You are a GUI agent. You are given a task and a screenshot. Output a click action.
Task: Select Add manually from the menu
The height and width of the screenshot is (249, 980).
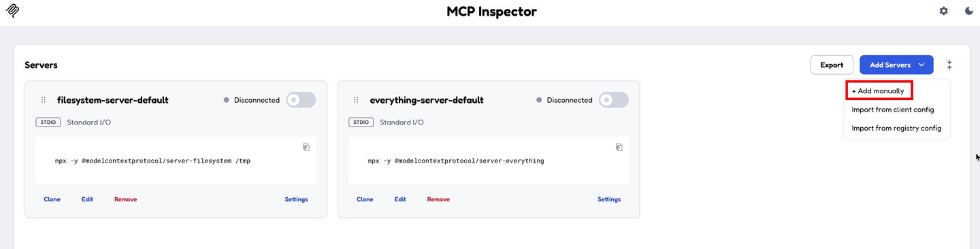878,90
